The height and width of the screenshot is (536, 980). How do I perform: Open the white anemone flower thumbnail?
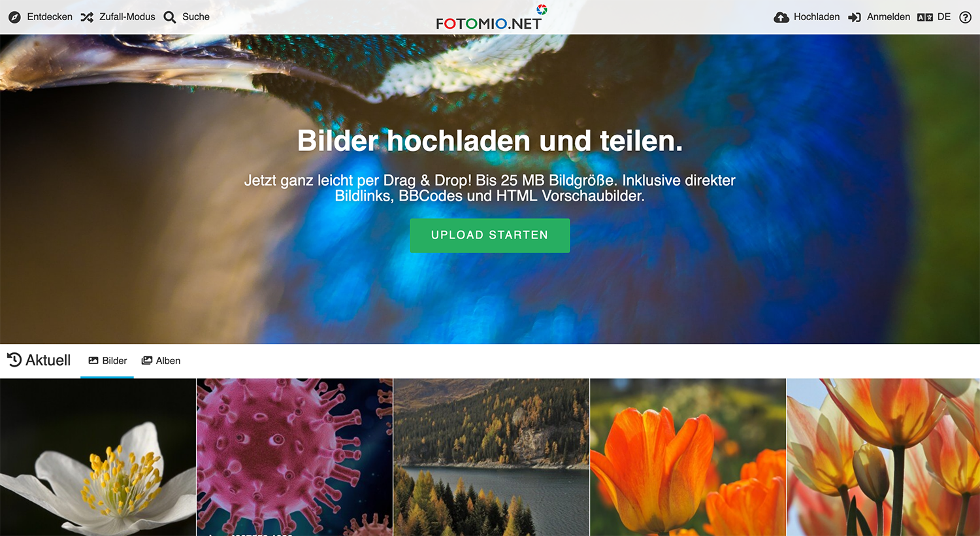click(x=98, y=457)
